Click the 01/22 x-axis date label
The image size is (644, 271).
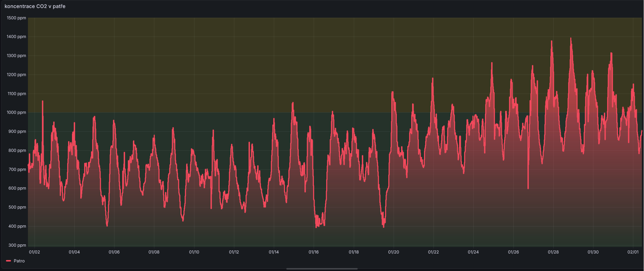click(x=433, y=252)
